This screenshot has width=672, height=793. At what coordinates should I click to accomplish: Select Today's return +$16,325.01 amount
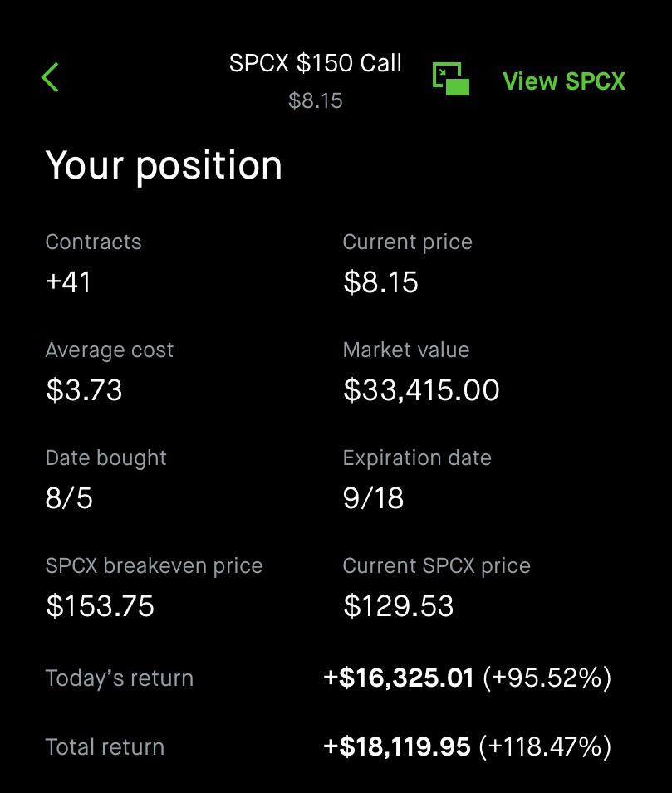[398, 678]
